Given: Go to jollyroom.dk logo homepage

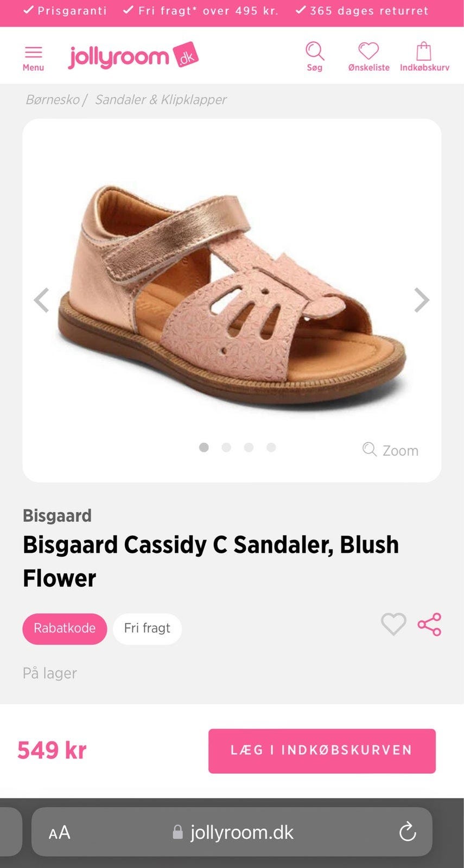Looking at the screenshot, I should (134, 56).
